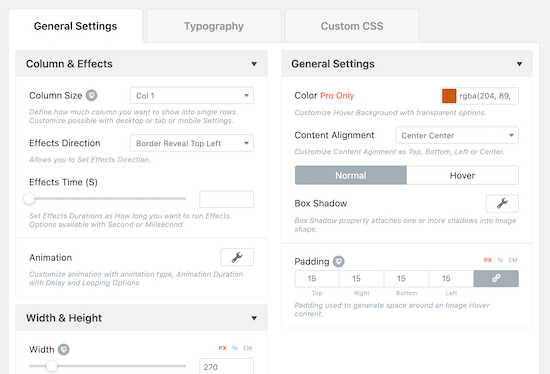
Task: Open the Effects Direction dropdown
Action: click(x=192, y=143)
